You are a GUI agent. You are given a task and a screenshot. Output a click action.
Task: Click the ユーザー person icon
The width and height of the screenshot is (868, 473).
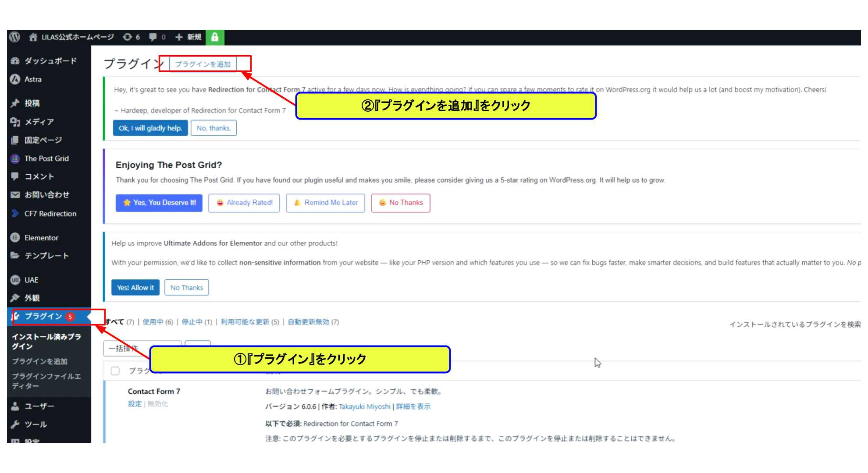click(15, 406)
